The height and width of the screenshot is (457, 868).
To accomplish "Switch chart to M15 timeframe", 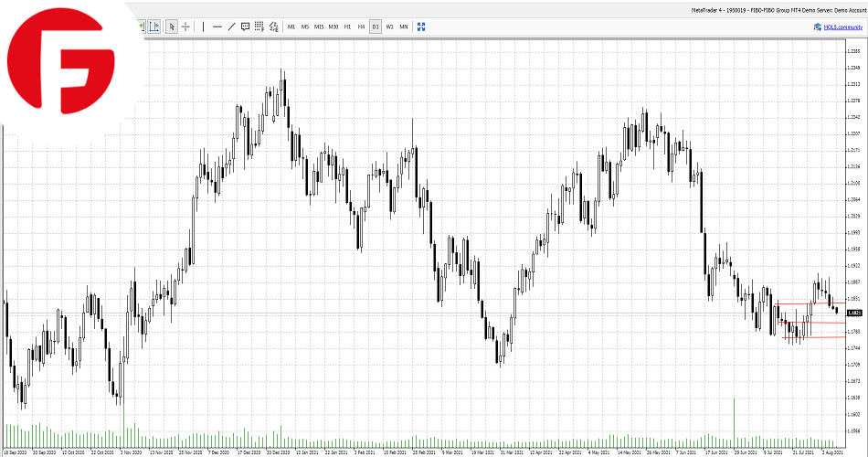I will (319, 27).
